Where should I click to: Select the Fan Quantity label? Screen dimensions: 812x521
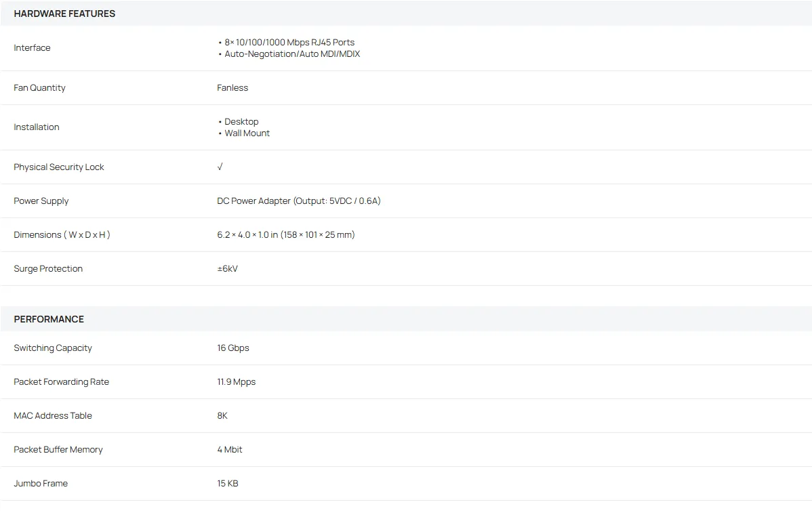[x=39, y=88]
